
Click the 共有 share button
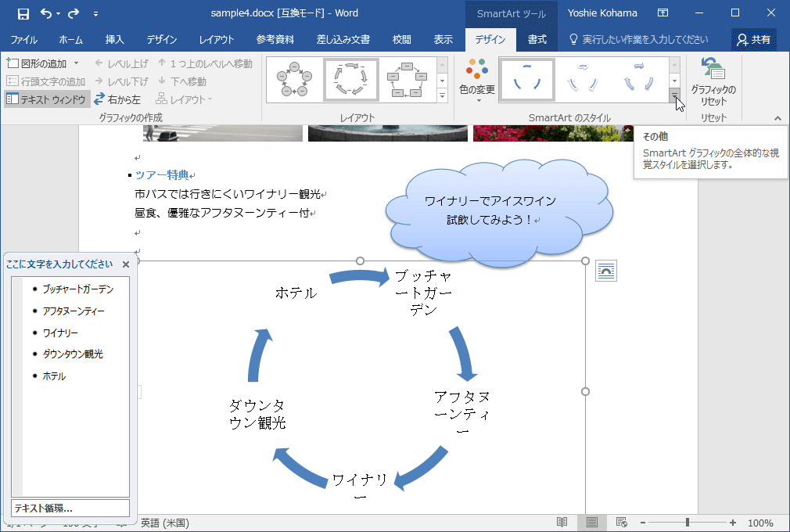pos(754,40)
